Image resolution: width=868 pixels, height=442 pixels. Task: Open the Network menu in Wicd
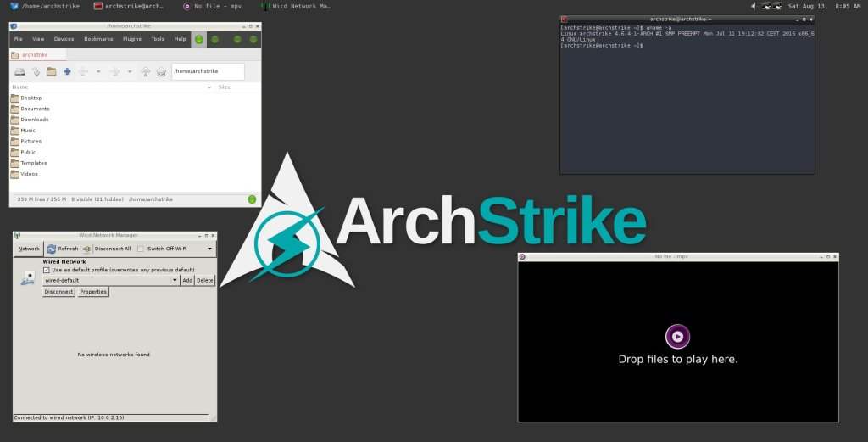(29, 249)
